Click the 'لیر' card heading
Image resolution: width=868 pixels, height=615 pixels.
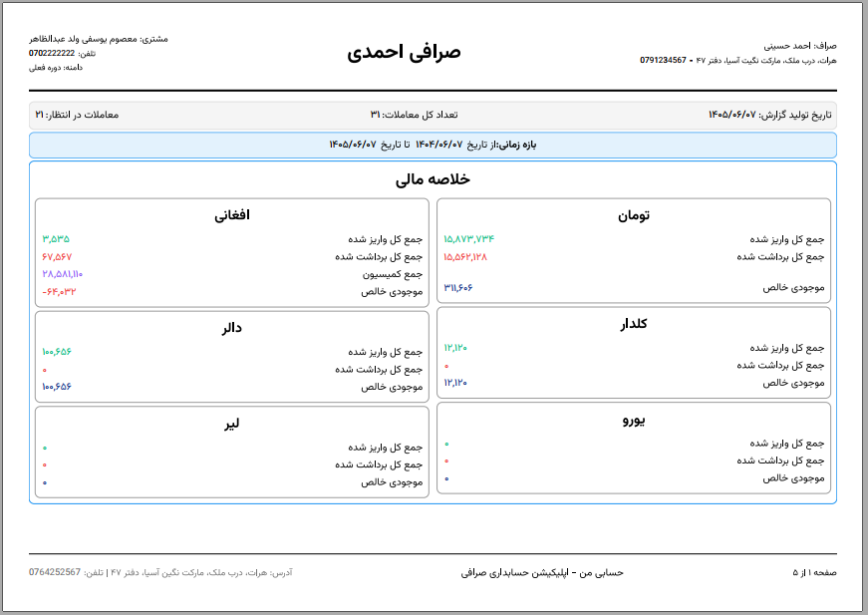[232, 424]
